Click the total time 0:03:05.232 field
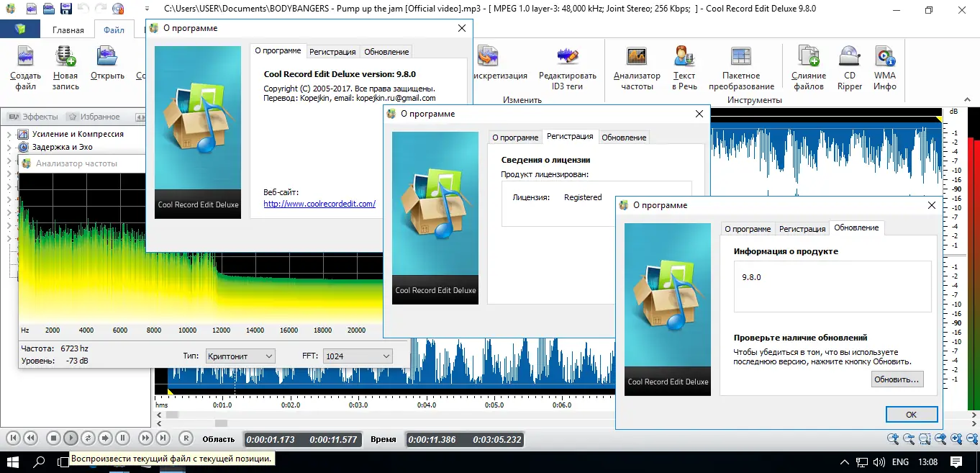 coord(496,439)
